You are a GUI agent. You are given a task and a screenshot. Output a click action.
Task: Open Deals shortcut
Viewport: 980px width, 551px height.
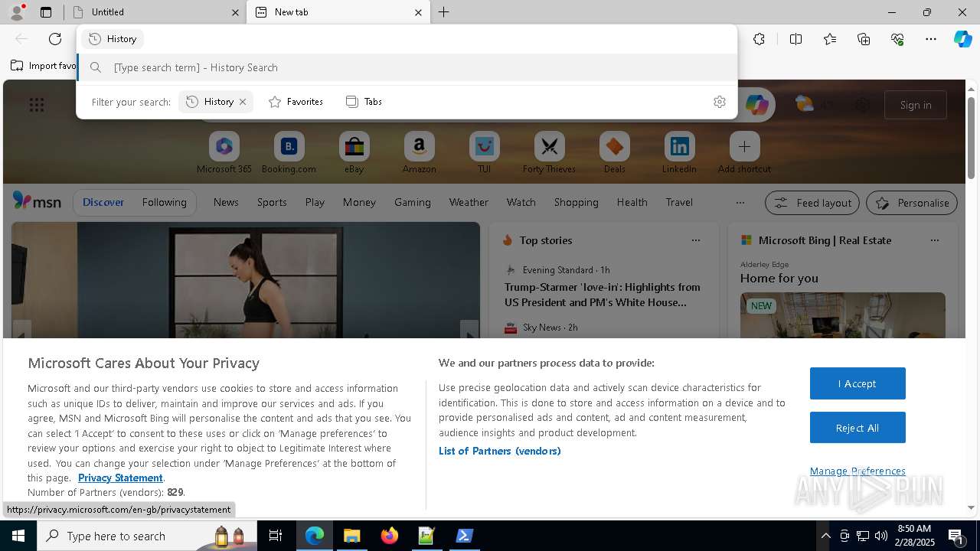(614, 153)
